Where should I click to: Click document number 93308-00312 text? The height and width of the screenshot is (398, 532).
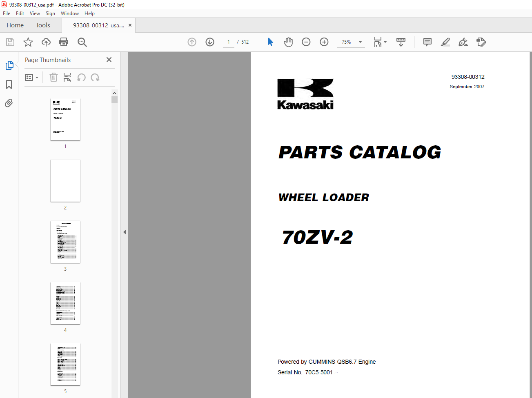tap(468, 77)
